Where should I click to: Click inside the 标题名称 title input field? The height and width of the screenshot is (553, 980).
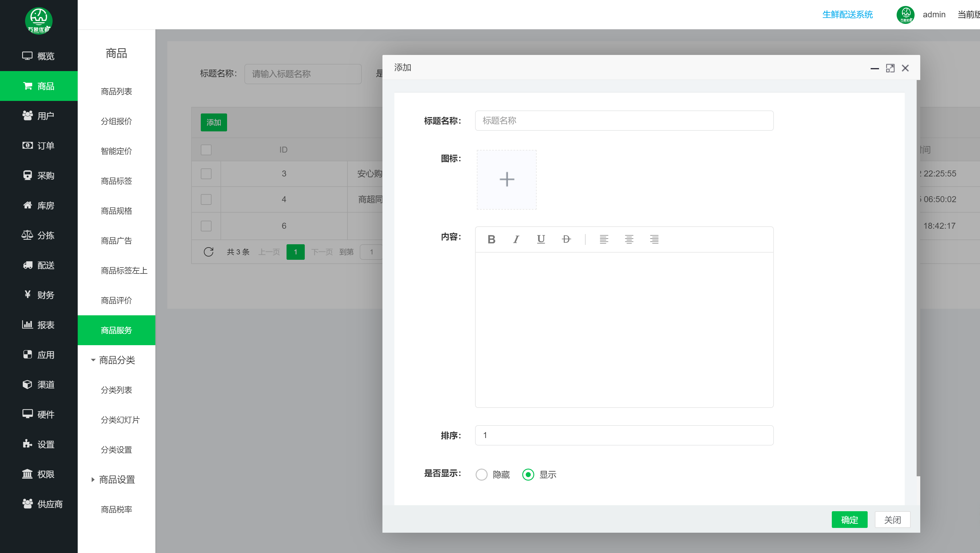click(x=624, y=121)
